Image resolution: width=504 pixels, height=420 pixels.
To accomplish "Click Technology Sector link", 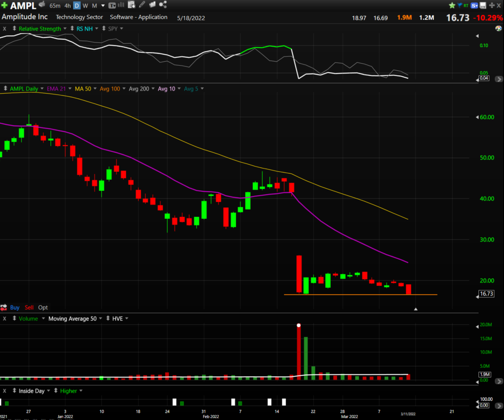I will [79, 17].
